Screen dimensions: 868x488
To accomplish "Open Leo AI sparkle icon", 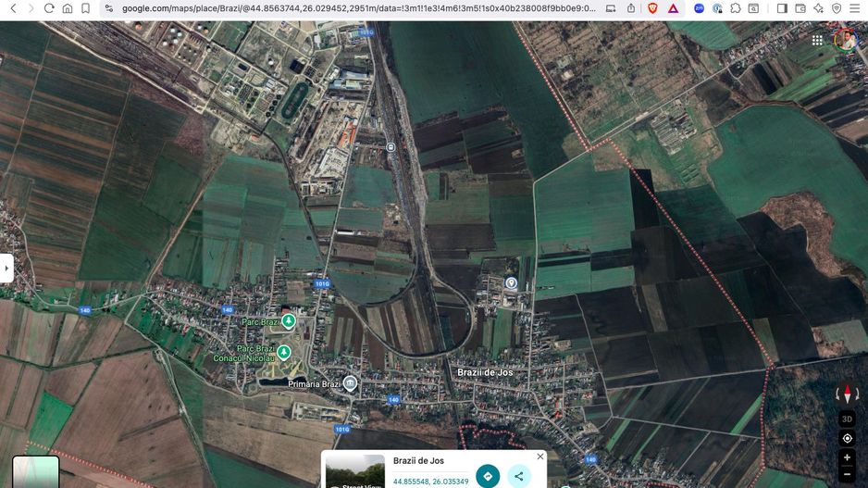I will coord(818,8).
